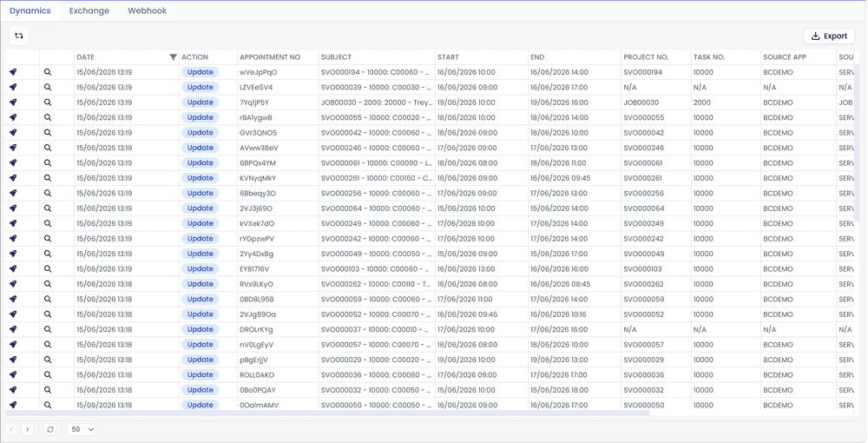Click rocket icon in EY81716V row
Image resolution: width=868 pixels, height=443 pixels.
point(13,268)
